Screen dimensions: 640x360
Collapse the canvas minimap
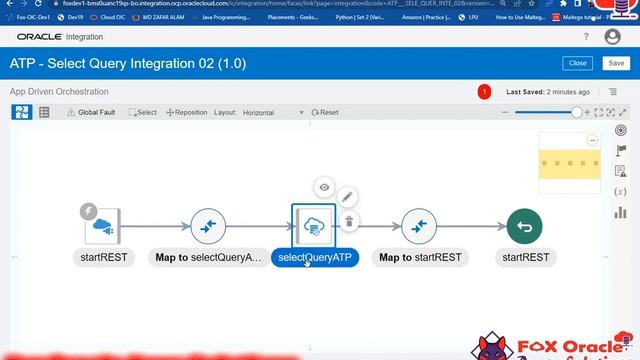592,140
